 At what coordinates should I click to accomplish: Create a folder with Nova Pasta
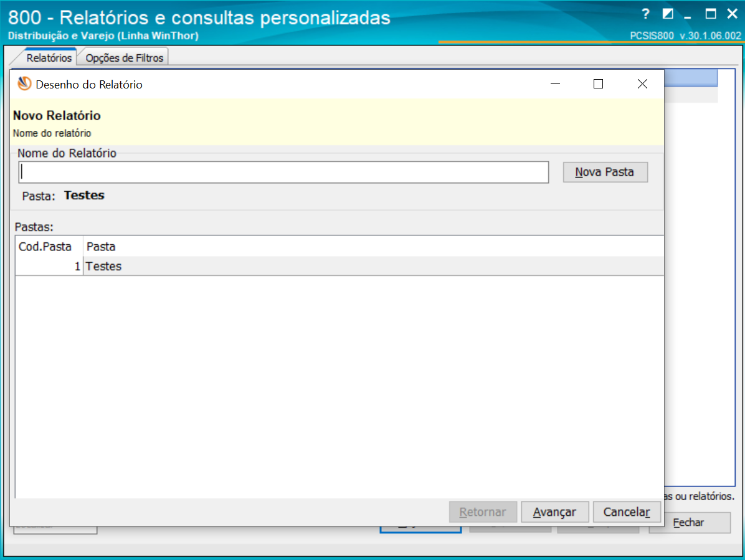pyautogui.click(x=605, y=172)
